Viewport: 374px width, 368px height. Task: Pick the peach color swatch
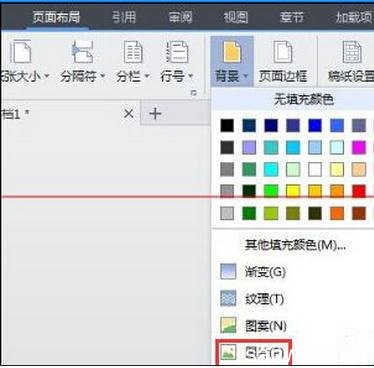[359, 169]
